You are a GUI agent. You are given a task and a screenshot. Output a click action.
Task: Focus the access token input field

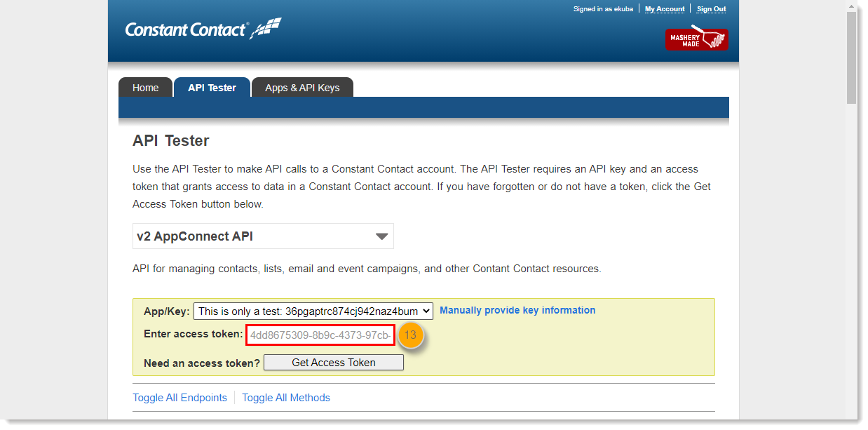[x=320, y=335]
